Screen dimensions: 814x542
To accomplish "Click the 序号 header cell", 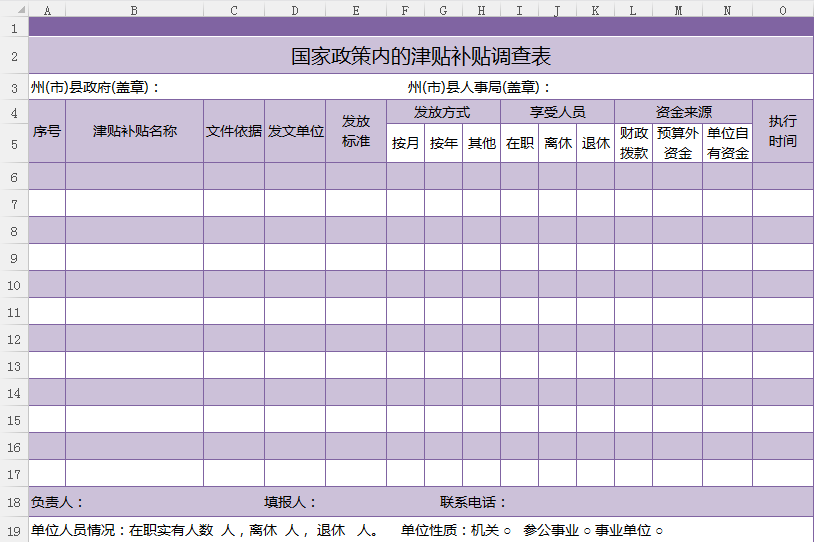I will [47, 131].
